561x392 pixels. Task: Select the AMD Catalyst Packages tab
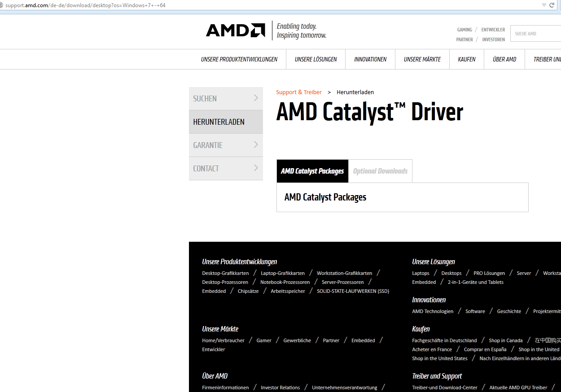pos(312,171)
